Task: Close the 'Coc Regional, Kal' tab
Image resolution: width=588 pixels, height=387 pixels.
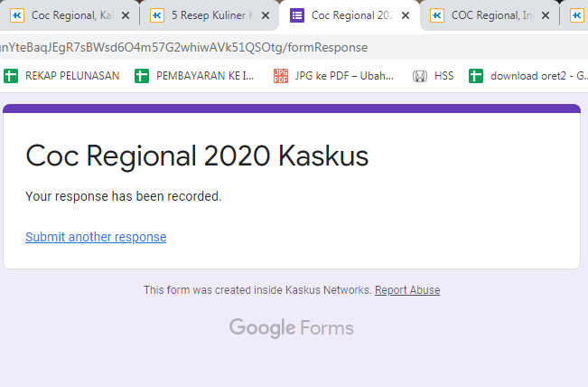Action: point(126,15)
